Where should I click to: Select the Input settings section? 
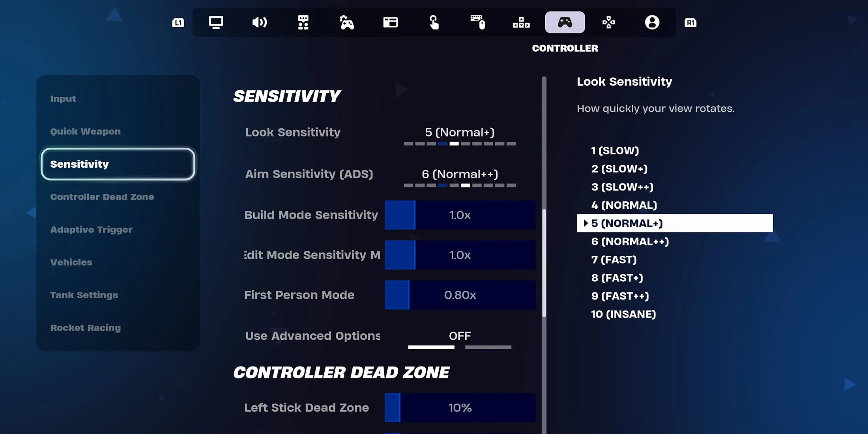coord(63,99)
